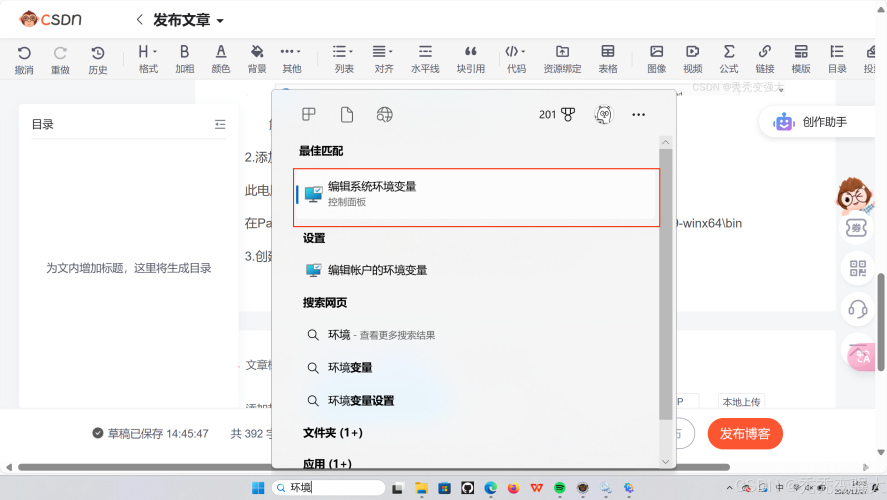Image resolution: width=887 pixels, height=500 pixels.
Task: Open Spotify from taskbar
Action: coord(559,488)
